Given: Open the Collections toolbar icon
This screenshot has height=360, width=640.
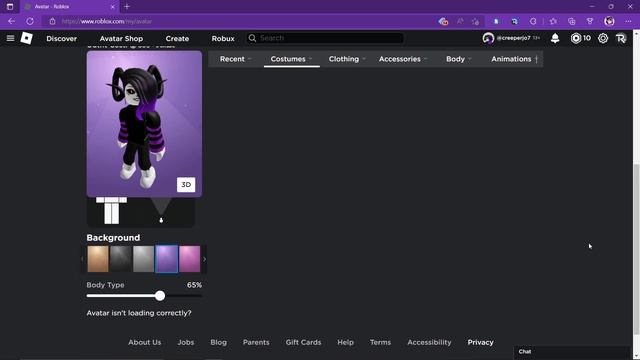Looking at the screenshot, I should [x=571, y=21].
